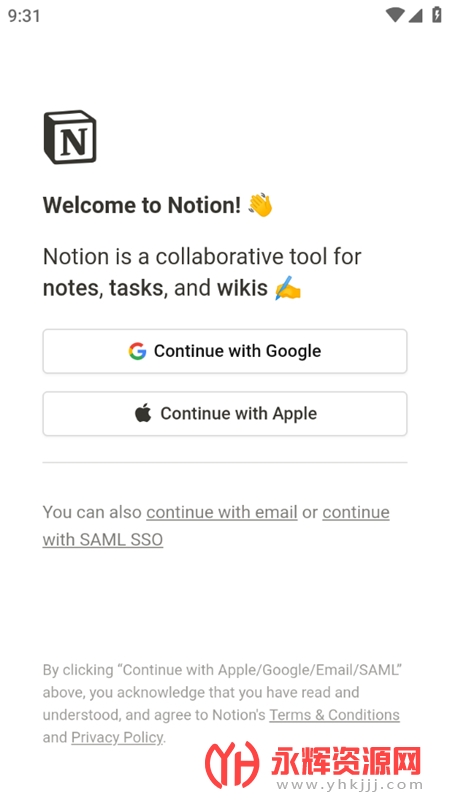Continue with Google sign-in
This screenshot has height=800, width=450.
click(225, 351)
